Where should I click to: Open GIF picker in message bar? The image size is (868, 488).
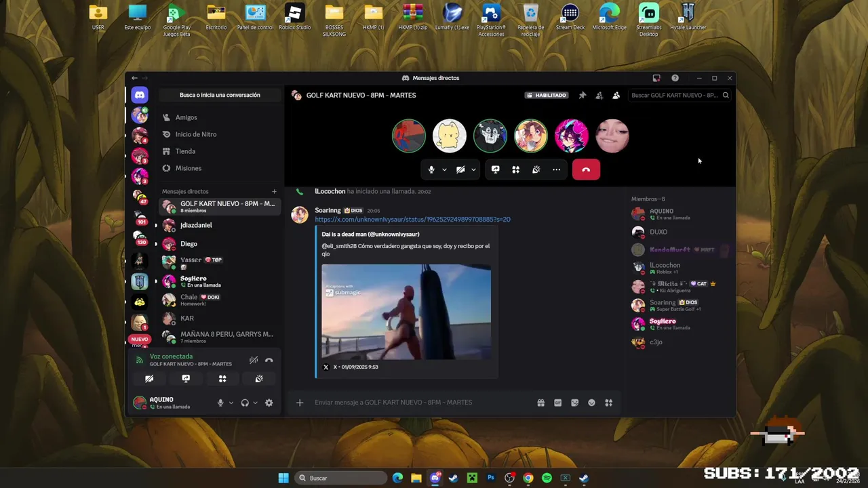point(557,403)
